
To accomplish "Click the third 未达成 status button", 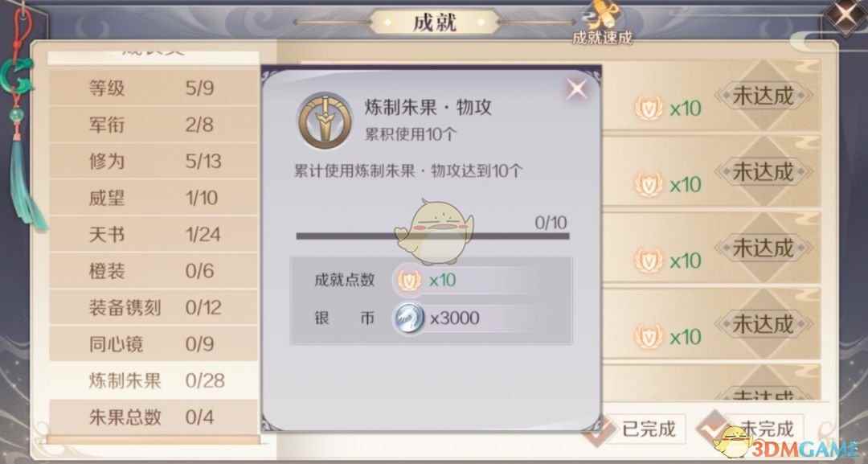I will pyautogui.click(x=764, y=248).
